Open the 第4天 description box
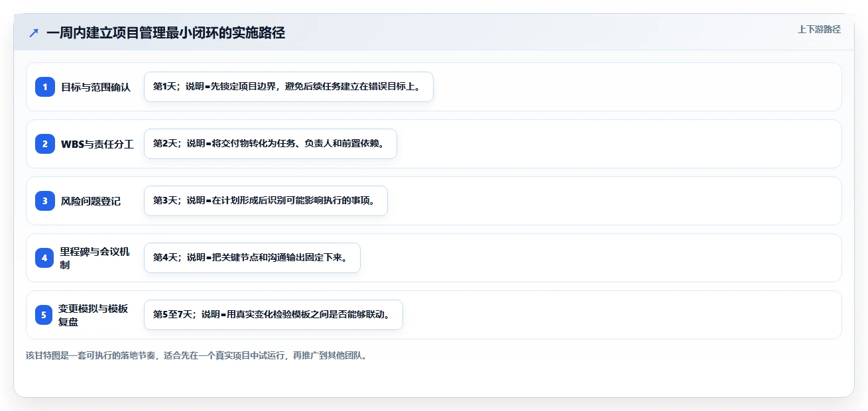Screen dimensions: 868x411 [x=252, y=258]
